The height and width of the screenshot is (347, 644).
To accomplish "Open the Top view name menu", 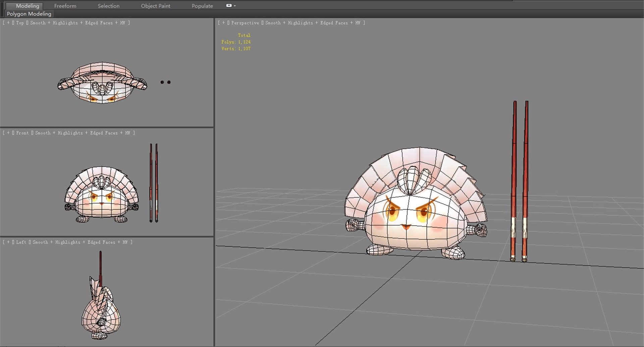I will 20,23.
